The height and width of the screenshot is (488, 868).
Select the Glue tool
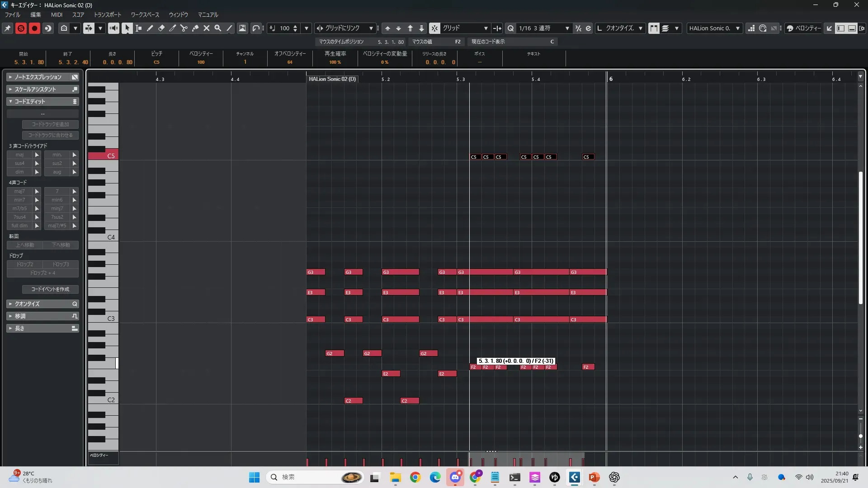click(x=195, y=28)
